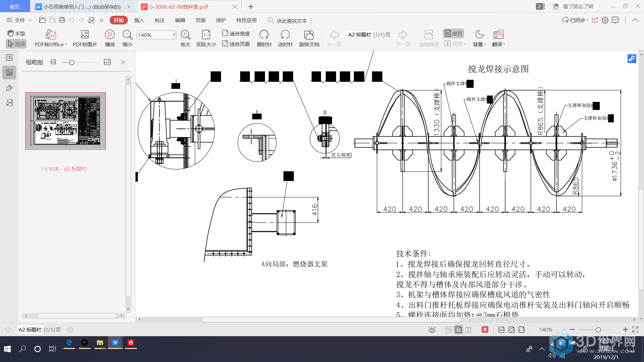The height and width of the screenshot is (362, 644).
Task: Enable continuous reading (连续阅读)
Action: (x=429, y=39)
